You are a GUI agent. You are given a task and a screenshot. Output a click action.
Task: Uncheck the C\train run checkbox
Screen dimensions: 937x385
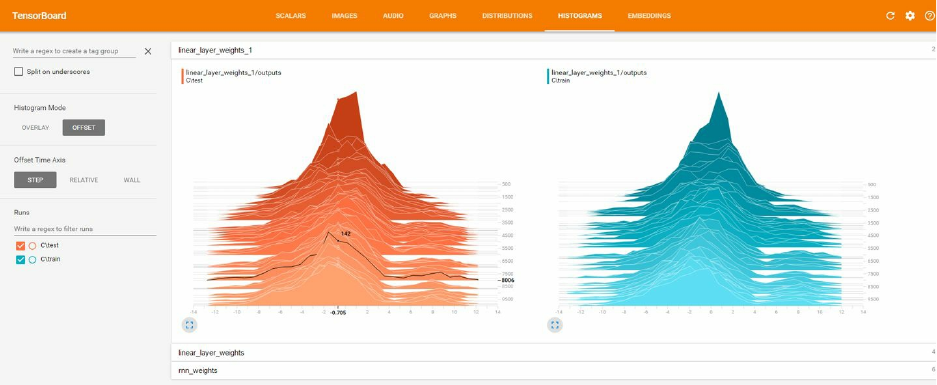point(21,259)
